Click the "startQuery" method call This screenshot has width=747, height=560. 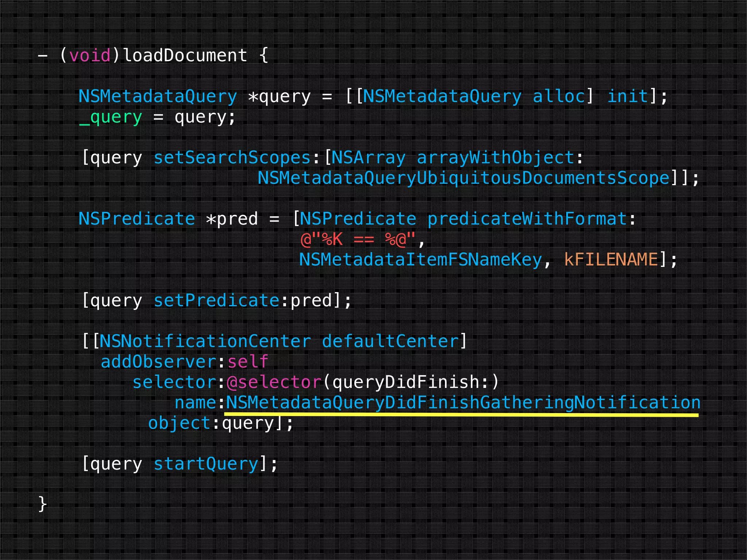pyautogui.click(x=206, y=464)
